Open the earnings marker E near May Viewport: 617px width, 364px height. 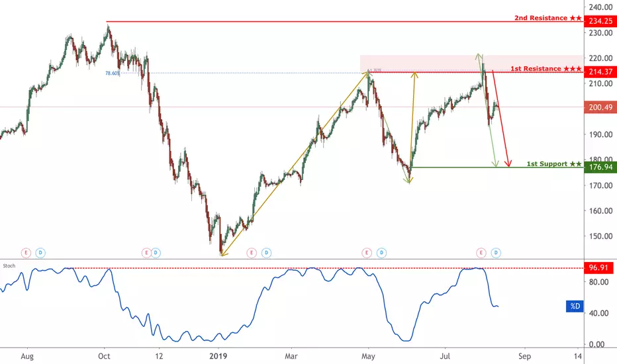(367, 253)
